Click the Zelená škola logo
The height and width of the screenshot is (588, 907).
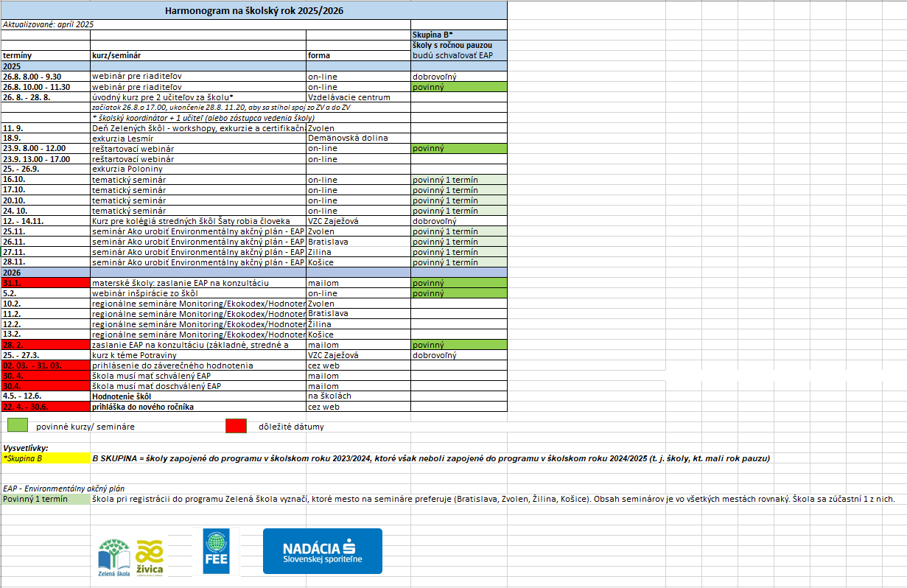click(x=113, y=556)
